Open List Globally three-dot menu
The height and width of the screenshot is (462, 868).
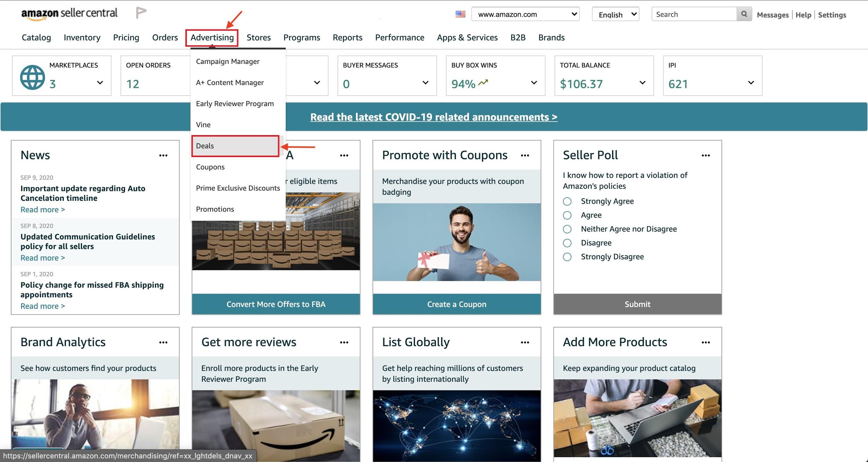click(x=525, y=342)
